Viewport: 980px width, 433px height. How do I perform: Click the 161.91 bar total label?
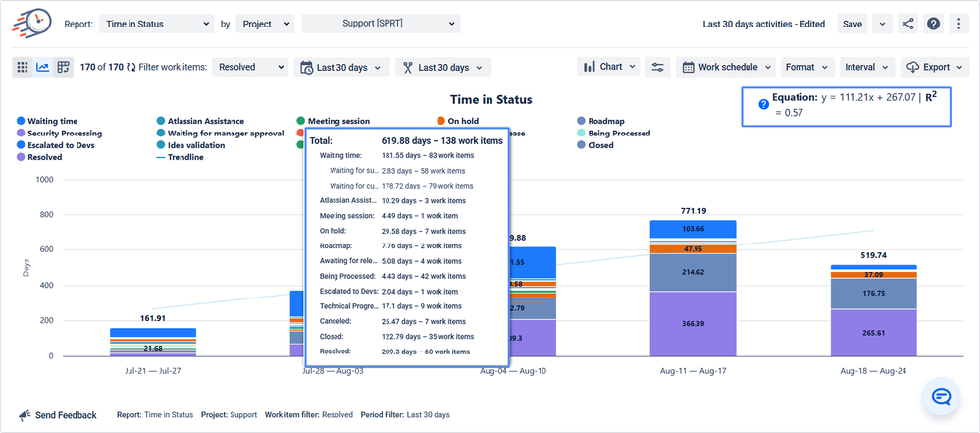153,319
